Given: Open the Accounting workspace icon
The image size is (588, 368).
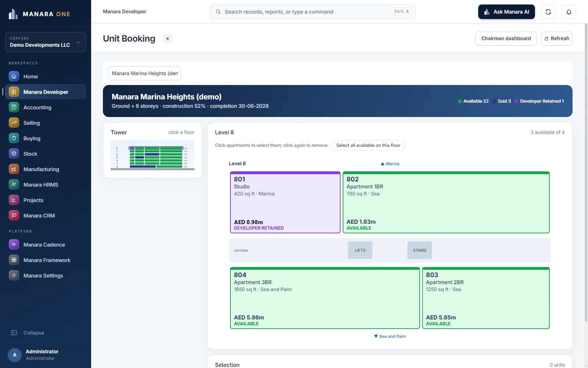Looking at the screenshot, I should pyautogui.click(x=14, y=107).
